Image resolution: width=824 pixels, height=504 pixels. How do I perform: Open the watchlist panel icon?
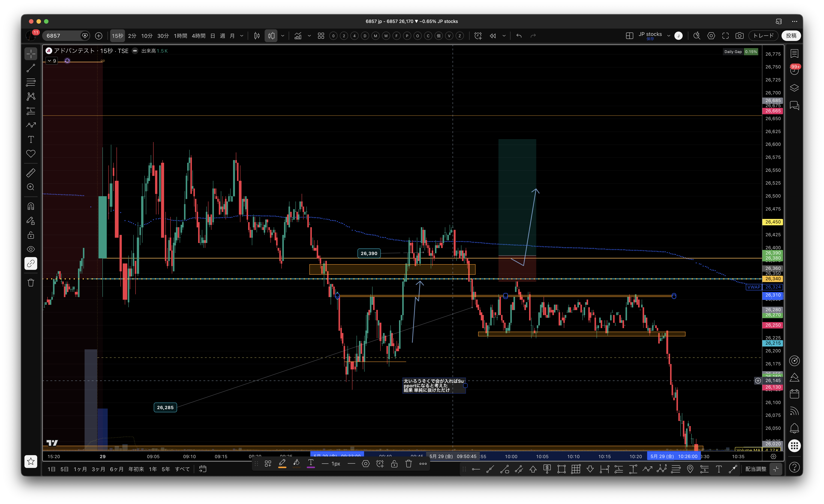click(794, 54)
